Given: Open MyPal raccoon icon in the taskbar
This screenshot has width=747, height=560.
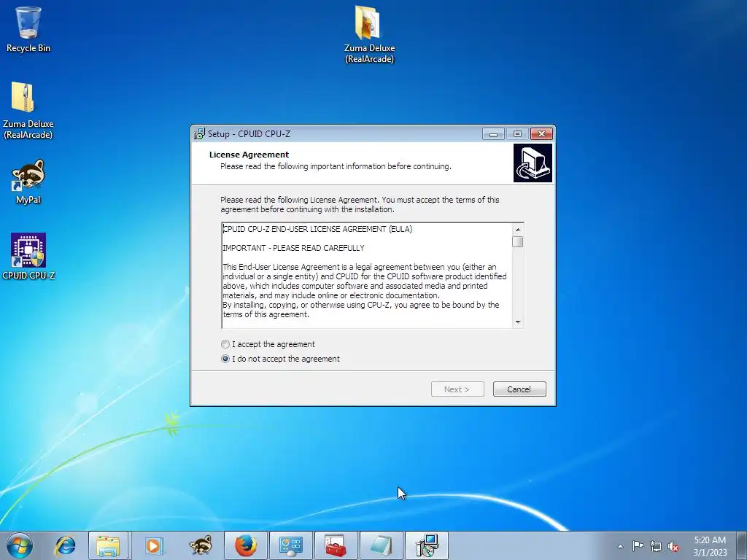Looking at the screenshot, I should [201, 545].
